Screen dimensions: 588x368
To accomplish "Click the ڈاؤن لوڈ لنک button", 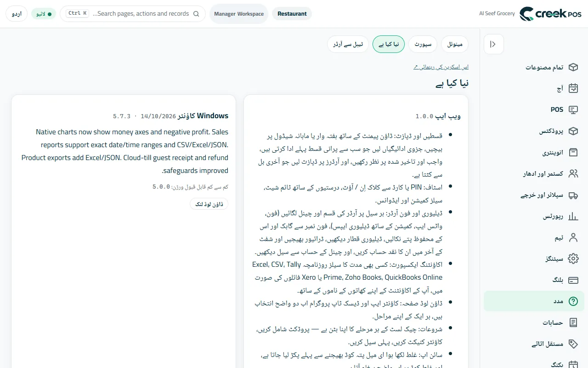I will point(209,204).
